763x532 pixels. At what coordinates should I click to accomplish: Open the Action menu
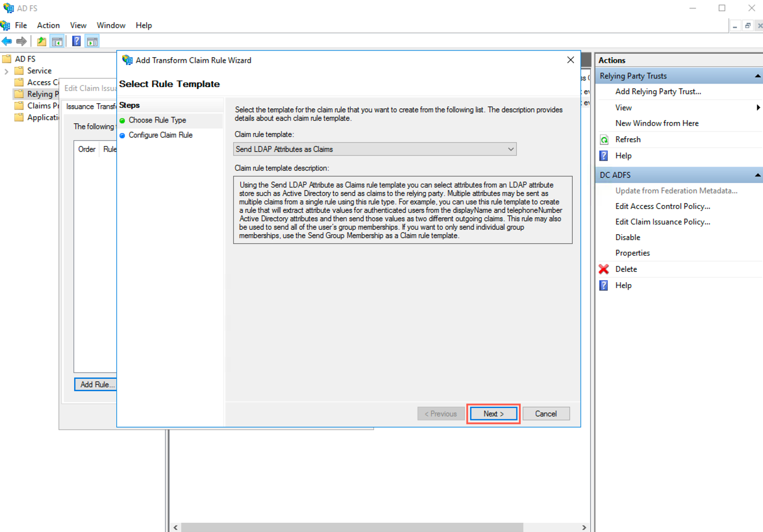tap(48, 25)
